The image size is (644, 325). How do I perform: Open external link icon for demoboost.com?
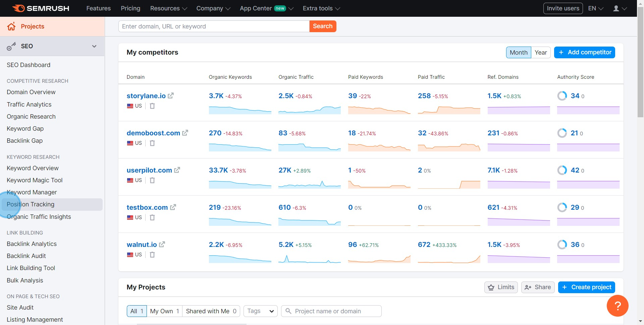pyautogui.click(x=185, y=133)
